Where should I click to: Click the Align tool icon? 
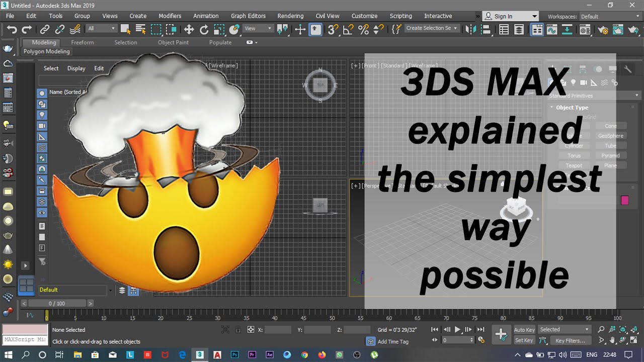(486, 29)
